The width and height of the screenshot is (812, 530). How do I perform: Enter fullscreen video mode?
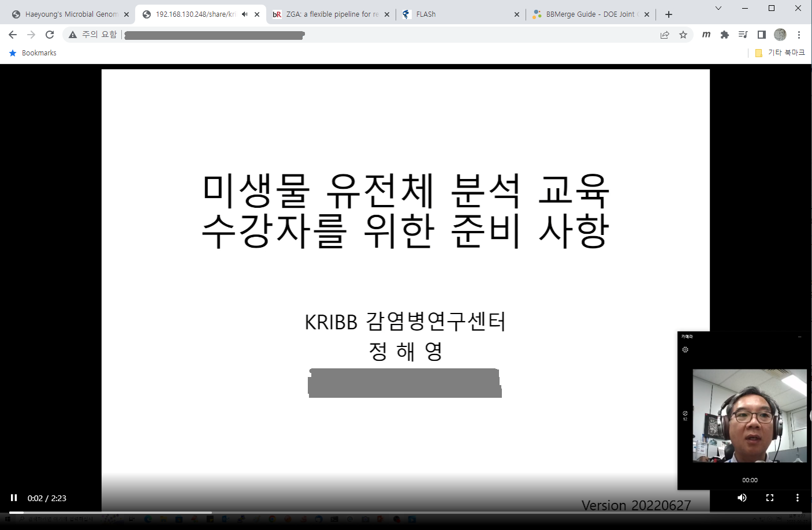pyautogui.click(x=770, y=498)
